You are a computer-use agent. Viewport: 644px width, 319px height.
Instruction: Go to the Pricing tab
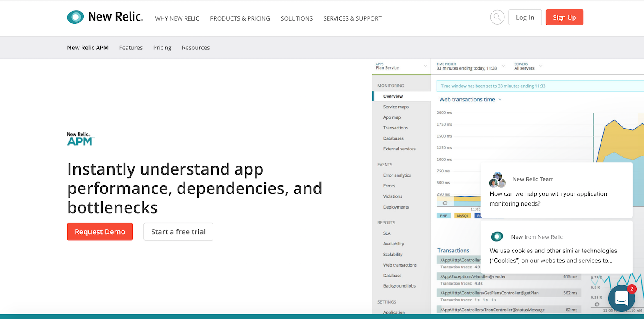[162, 48]
